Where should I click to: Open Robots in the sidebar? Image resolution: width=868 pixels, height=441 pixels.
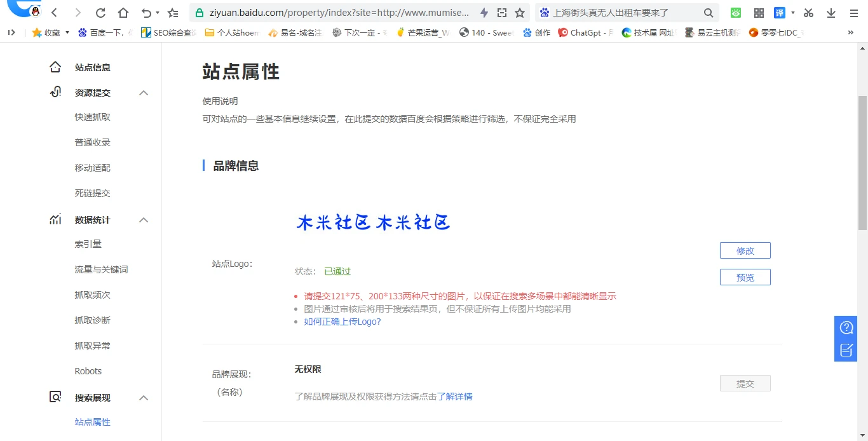(88, 371)
